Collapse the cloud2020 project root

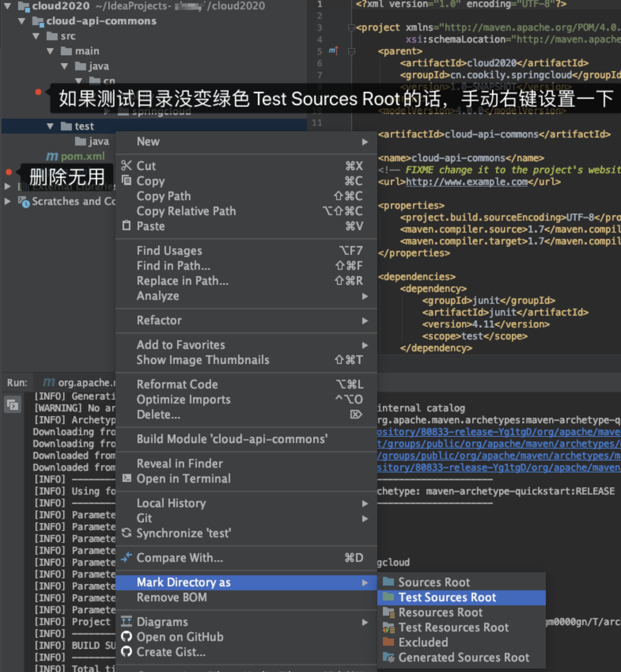8,6
